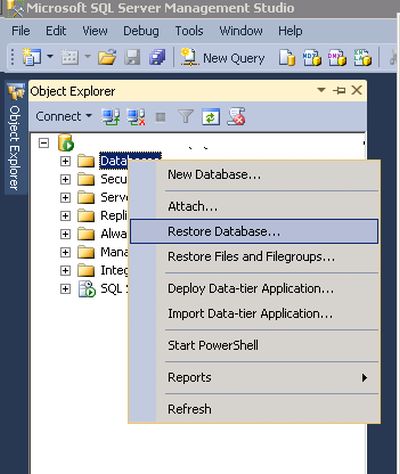
Task: Click the Refresh icon in Object Explorer toolbar
Action: (211, 117)
